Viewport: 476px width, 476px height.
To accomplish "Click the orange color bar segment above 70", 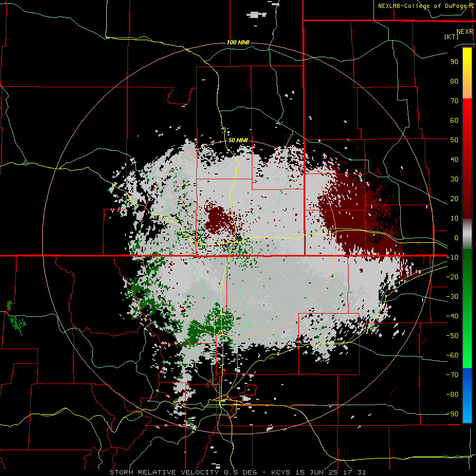I will (x=467, y=91).
